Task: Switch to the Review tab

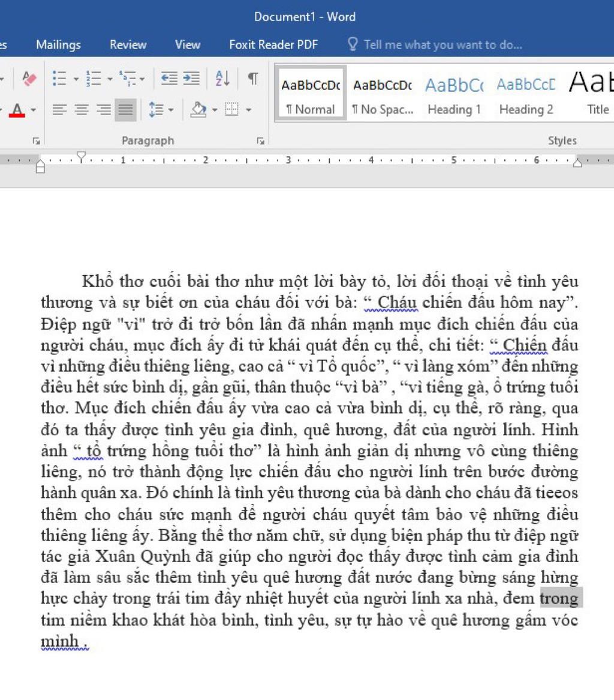Action: point(128,44)
